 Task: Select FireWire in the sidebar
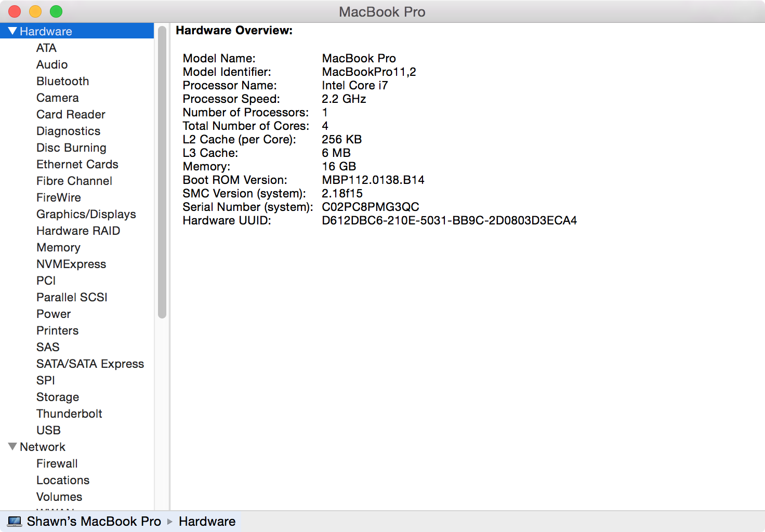point(59,197)
